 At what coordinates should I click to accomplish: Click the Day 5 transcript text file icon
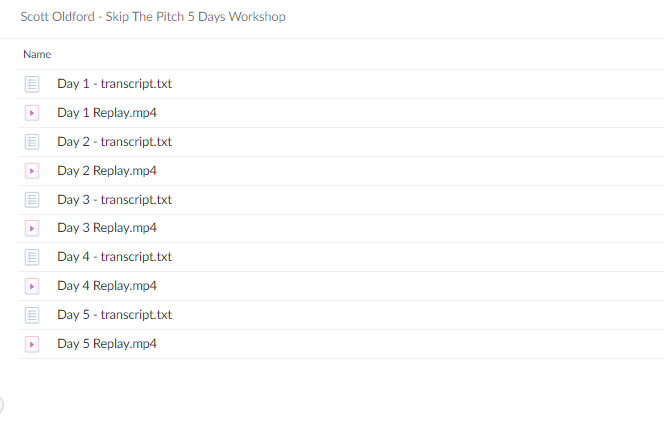pyautogui.click(x=32, y=315)
